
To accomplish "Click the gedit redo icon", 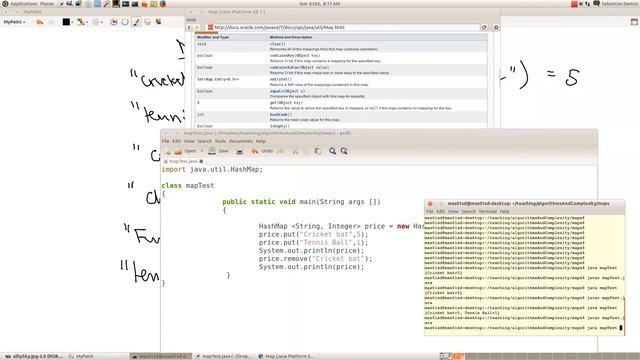I will coord(280,151).
